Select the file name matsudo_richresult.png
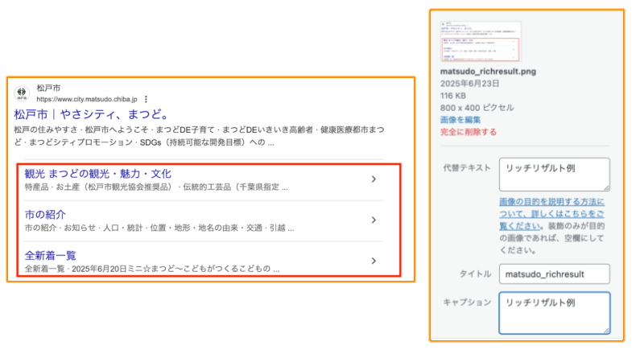 (x=488, y=72)
